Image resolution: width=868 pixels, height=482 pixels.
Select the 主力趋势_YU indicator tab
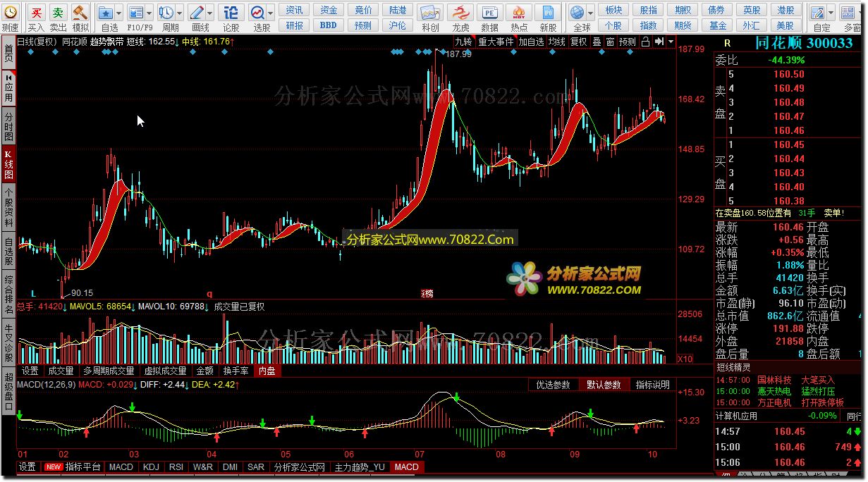[360, 466]
